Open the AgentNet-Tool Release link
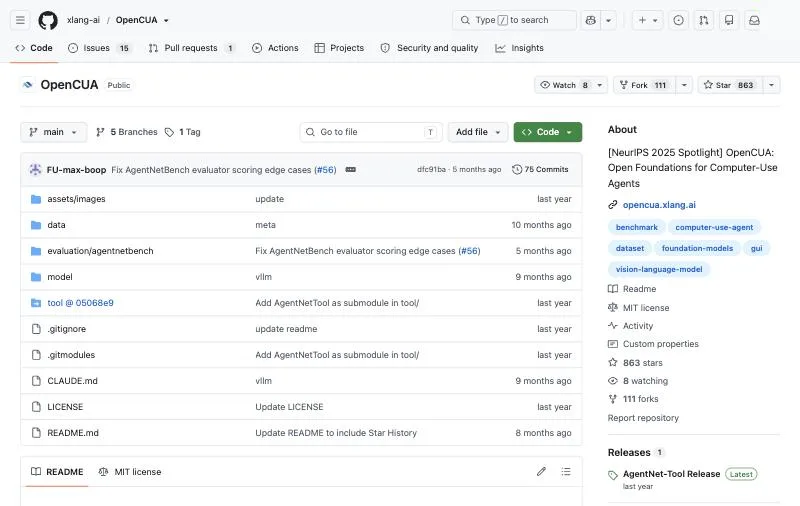 tap(671, 474)
